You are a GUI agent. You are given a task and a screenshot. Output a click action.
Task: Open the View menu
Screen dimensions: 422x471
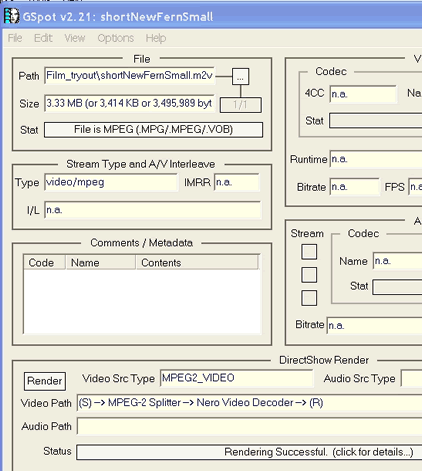click(75, 38)
